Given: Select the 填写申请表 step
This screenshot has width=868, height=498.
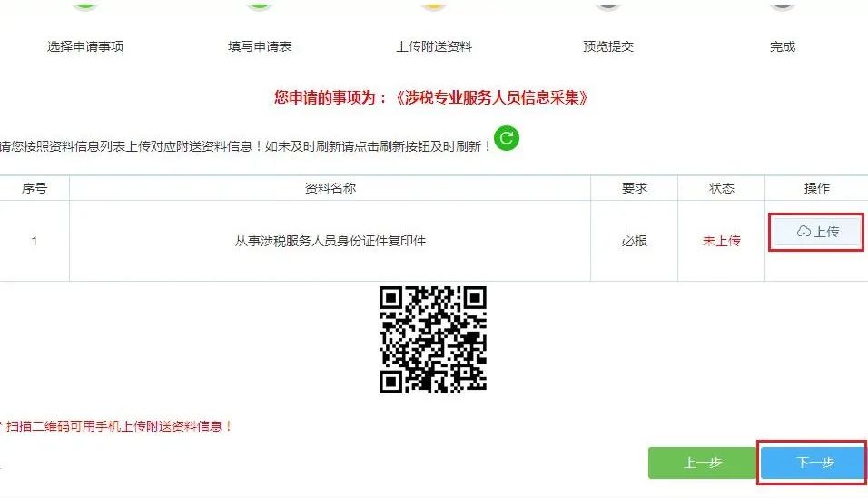Looking at the screenshot, I should pyautogui.click(x=260, y=46).
